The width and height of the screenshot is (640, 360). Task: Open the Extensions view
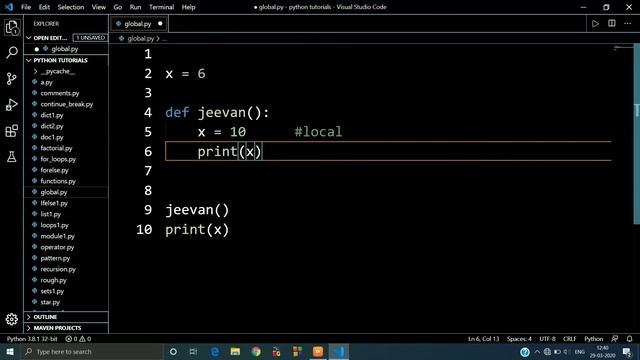click(12, 131)
